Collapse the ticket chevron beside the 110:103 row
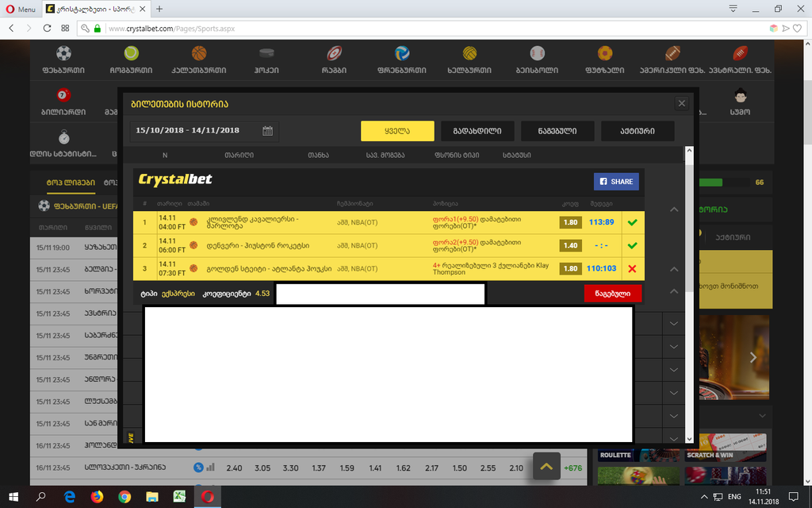This screenshot has height=508, width=812. coord(674,269)
